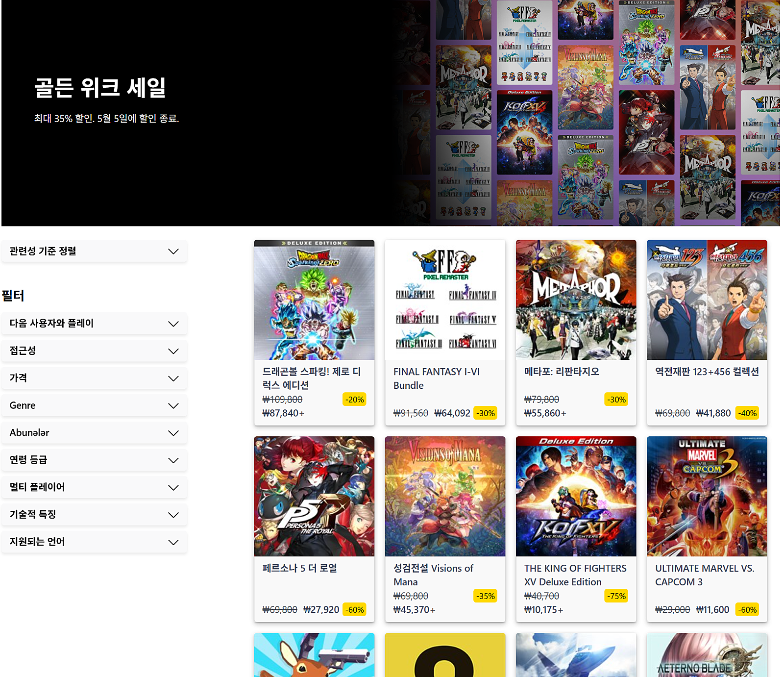Click the 필터 section heading
Screen dimensions: 784x677
point(13,296)
